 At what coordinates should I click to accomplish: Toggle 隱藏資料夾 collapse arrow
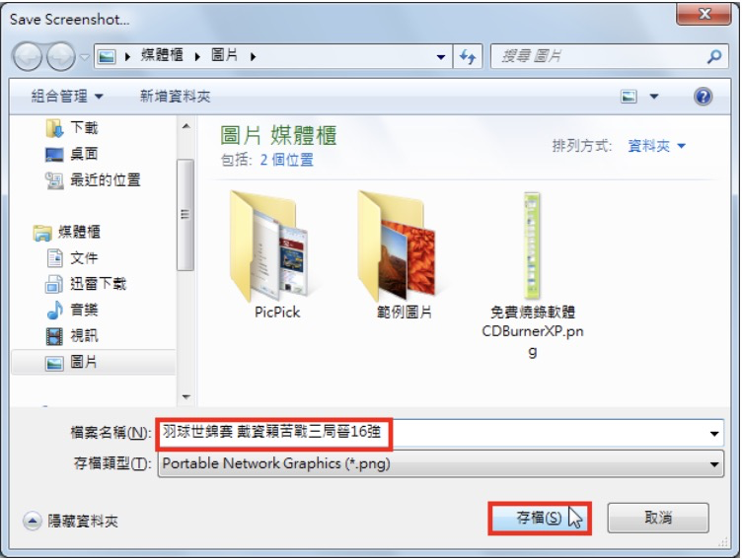(33, 521)
